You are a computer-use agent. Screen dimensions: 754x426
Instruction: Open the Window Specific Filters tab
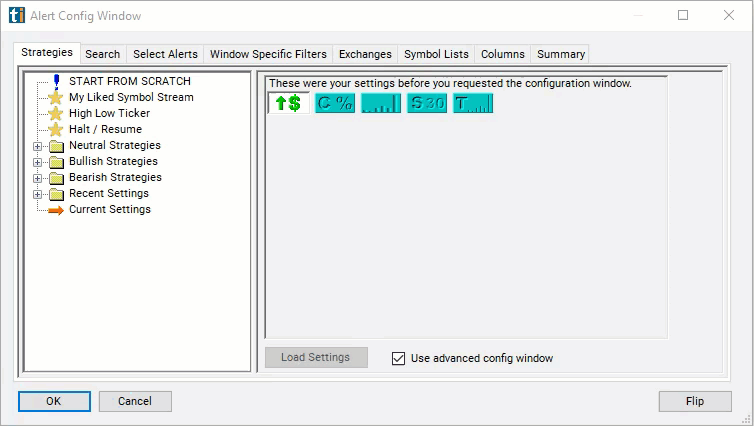[x=268, y=54]
